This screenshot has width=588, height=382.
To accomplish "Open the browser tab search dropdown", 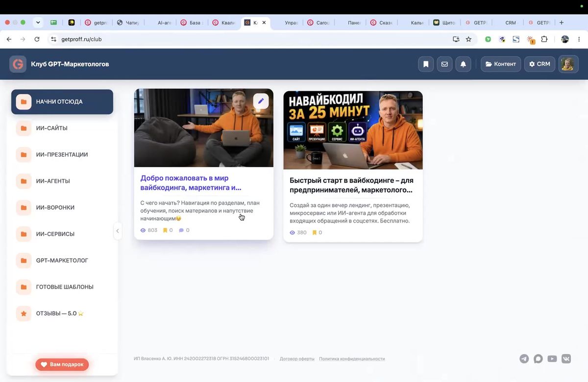I will tap(38, 23).
